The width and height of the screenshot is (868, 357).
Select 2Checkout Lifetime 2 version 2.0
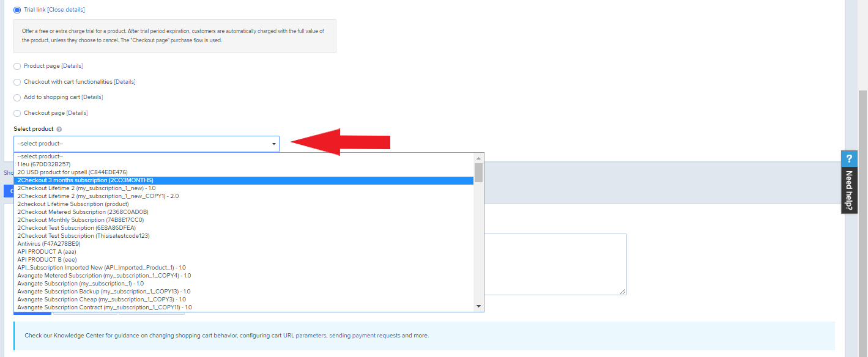pos(244,196)
